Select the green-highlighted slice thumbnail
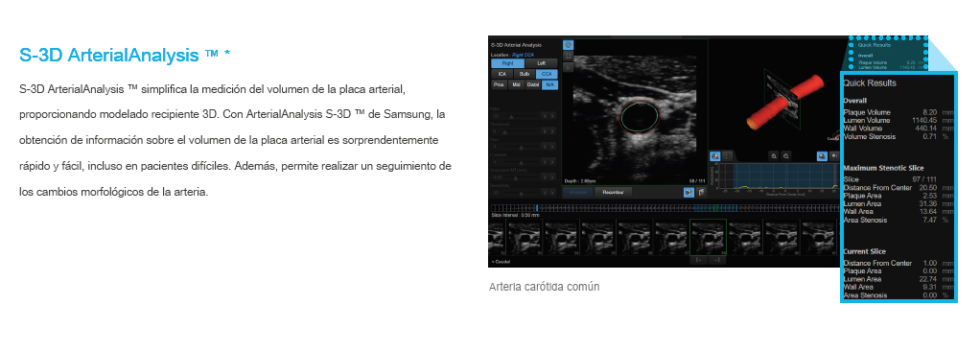The width and height of the screenshot is (980, 352). click(x=708, y=237)
